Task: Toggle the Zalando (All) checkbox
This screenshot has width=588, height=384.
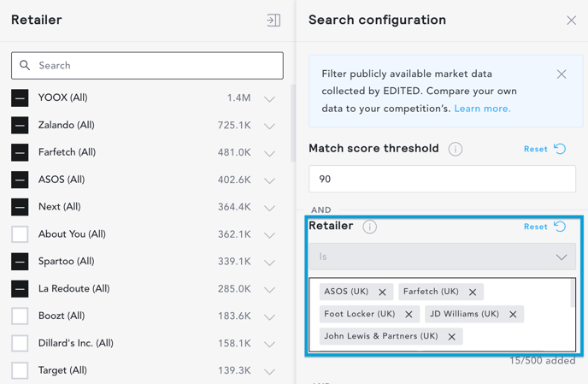Action: (20, 126)
